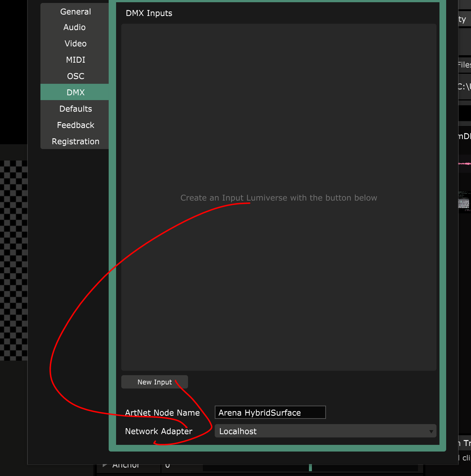Image resolution: width=471 pixels, height=476 pixels.
Task: Open the Registration preferences tab
Action: [75, 142]
